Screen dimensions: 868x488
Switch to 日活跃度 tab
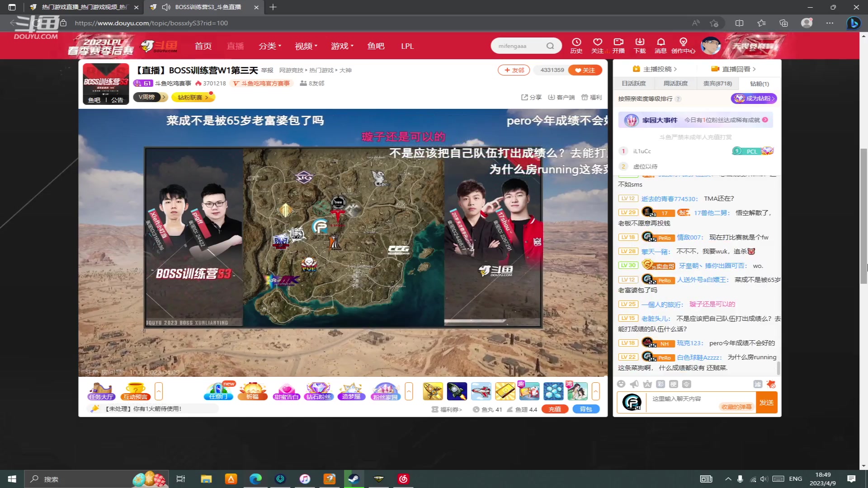click(634, 84)
